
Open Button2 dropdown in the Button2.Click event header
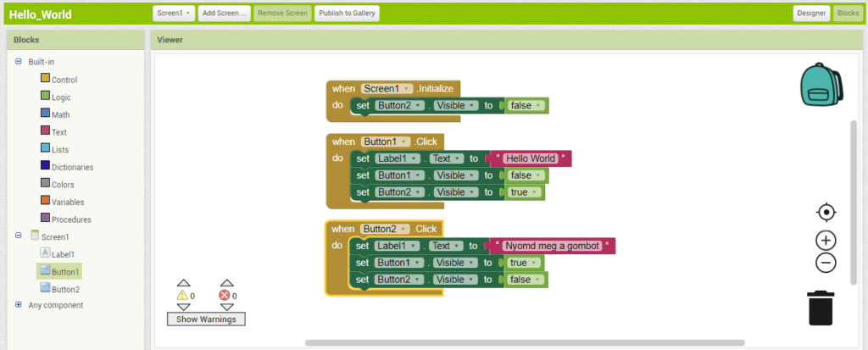[386, 229]
